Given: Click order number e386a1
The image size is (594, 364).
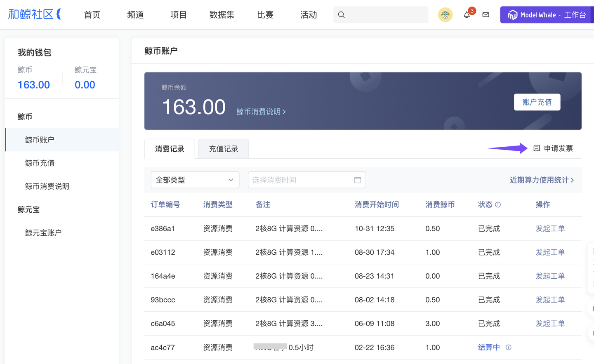Looking at the screenshot, I should click(x=163, y=229).
